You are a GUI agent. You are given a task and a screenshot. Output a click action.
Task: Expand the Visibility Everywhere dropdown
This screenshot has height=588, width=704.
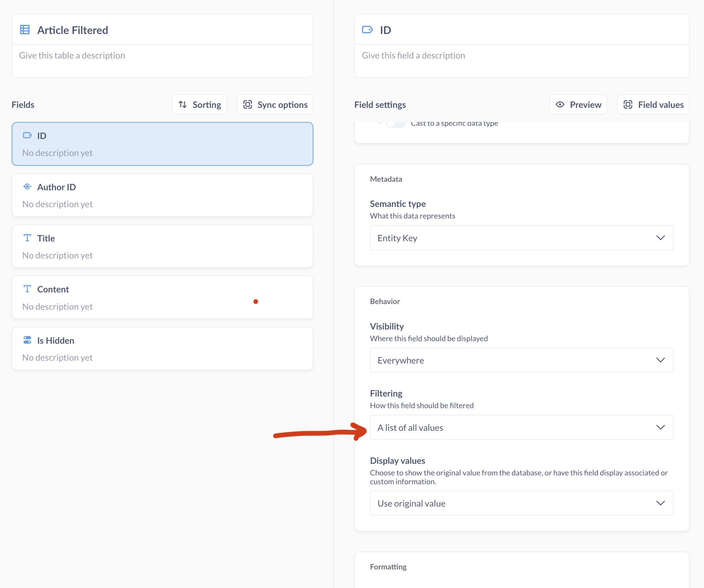(x=521, y=360)
